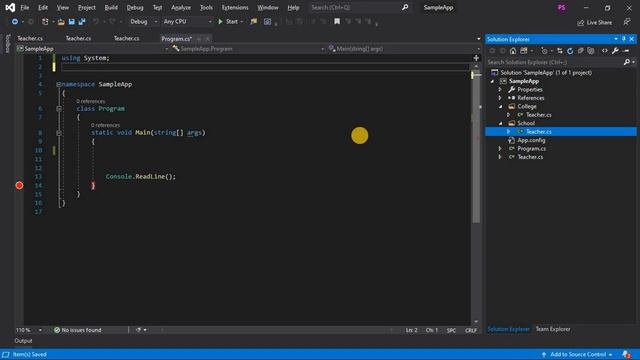Screen dimensions: 640x360
Task: Click the bookmark toolbar icon
Action: point(337,22)
